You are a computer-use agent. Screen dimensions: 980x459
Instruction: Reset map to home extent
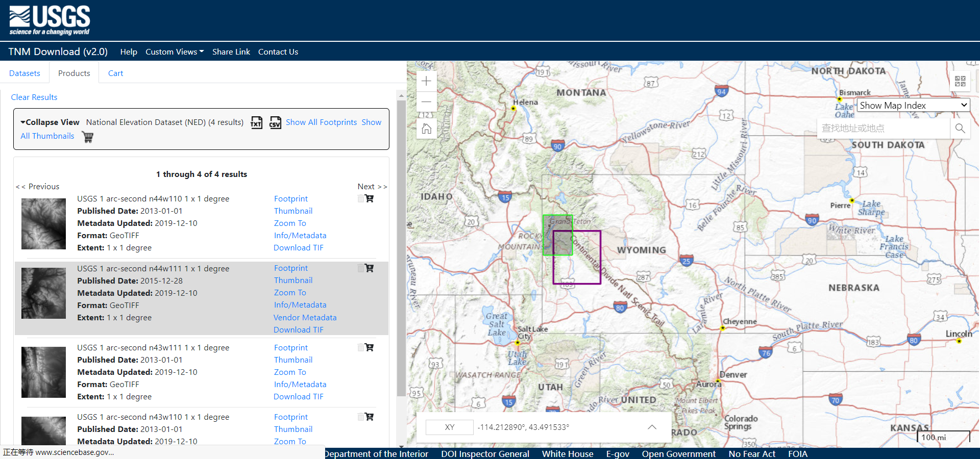pyautogui.click(x=427, y=129)
